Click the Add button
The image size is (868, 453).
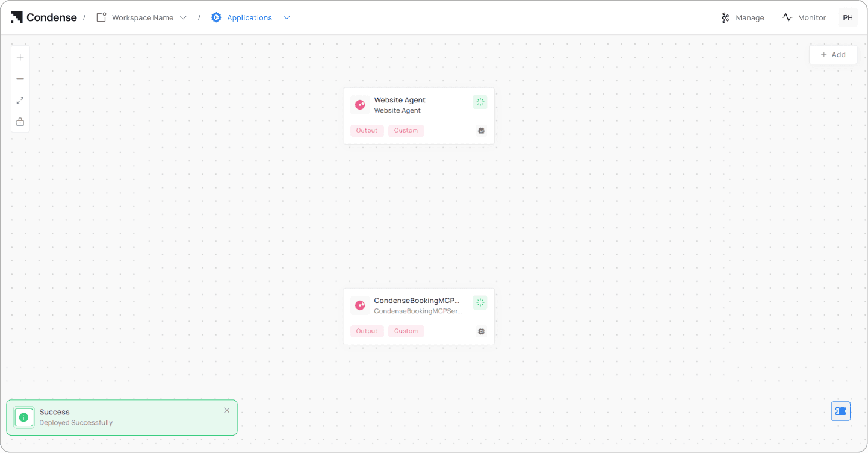(833, 54)
